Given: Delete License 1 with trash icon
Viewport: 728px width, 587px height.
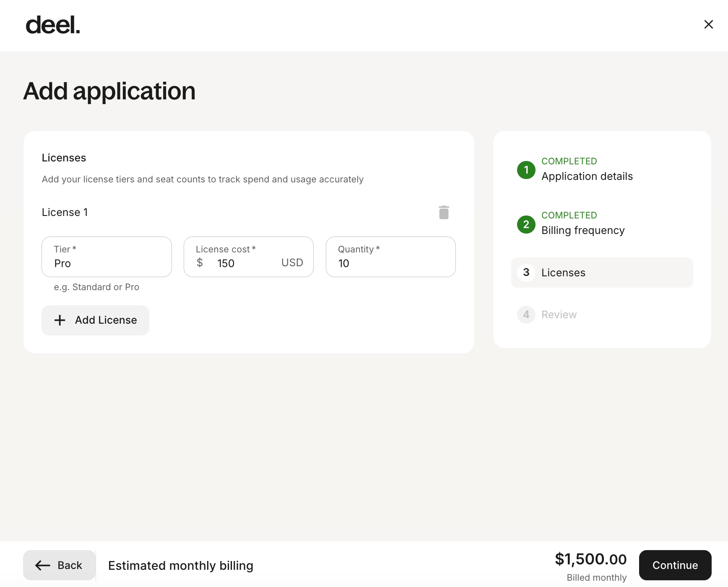Looking at the screenshot, I should [444, 213].
